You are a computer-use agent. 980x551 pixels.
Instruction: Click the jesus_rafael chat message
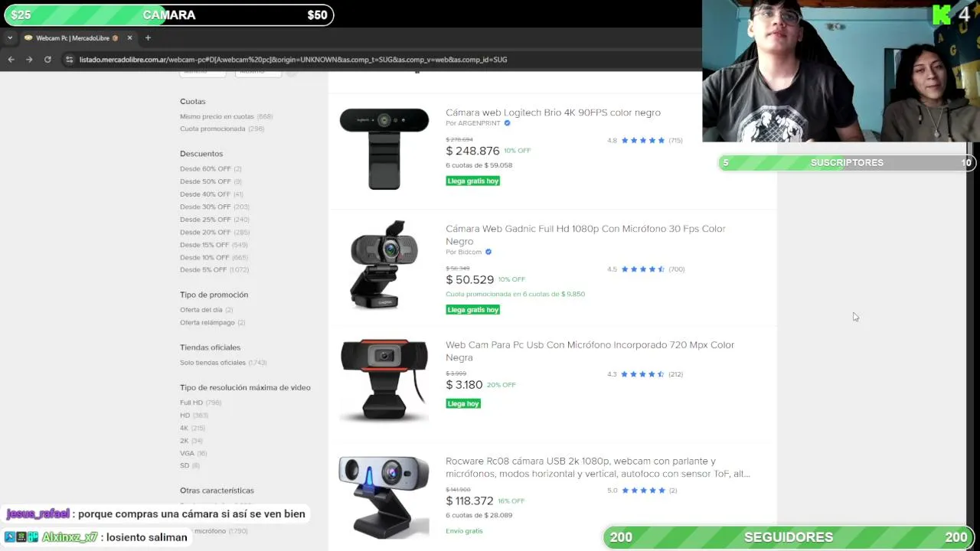pos(156,514)
